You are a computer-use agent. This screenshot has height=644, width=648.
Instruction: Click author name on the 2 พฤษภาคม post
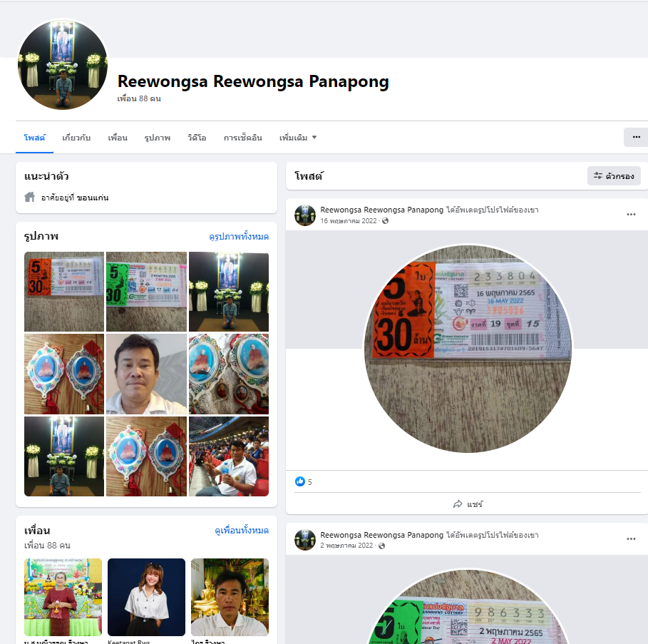pyautogui.click(x=382, y=534)
